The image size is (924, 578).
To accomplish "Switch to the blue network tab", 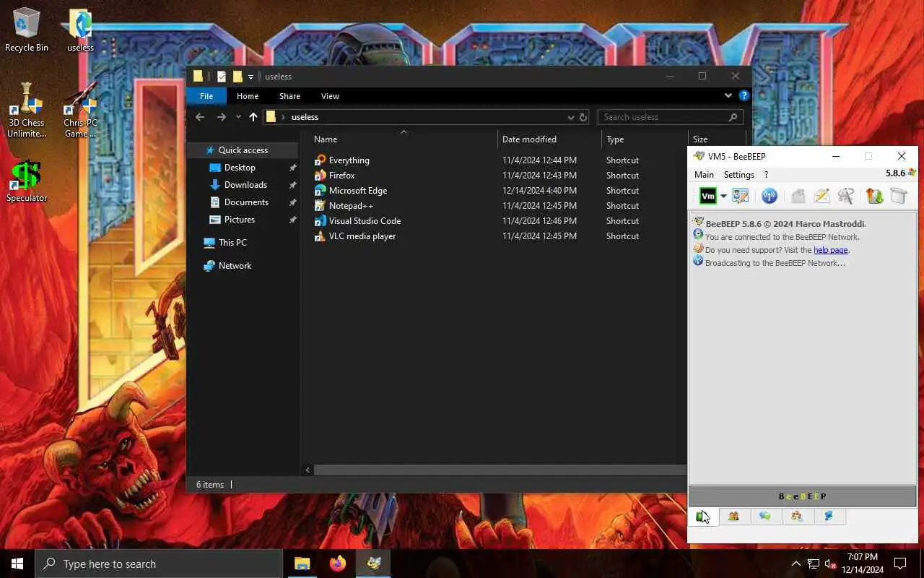I will (x=829, y=516).
